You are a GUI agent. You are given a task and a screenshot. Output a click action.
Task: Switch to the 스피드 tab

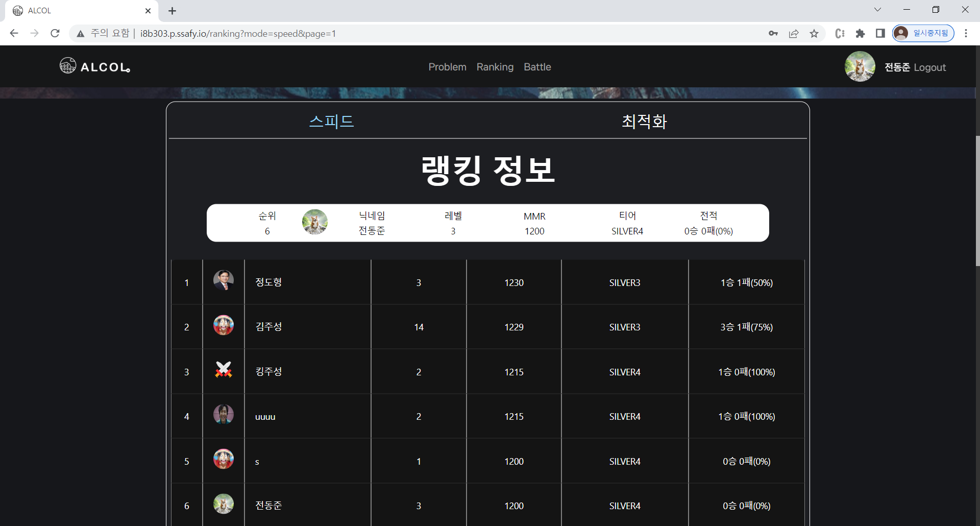pyautogui.click(x=332, y=122)
